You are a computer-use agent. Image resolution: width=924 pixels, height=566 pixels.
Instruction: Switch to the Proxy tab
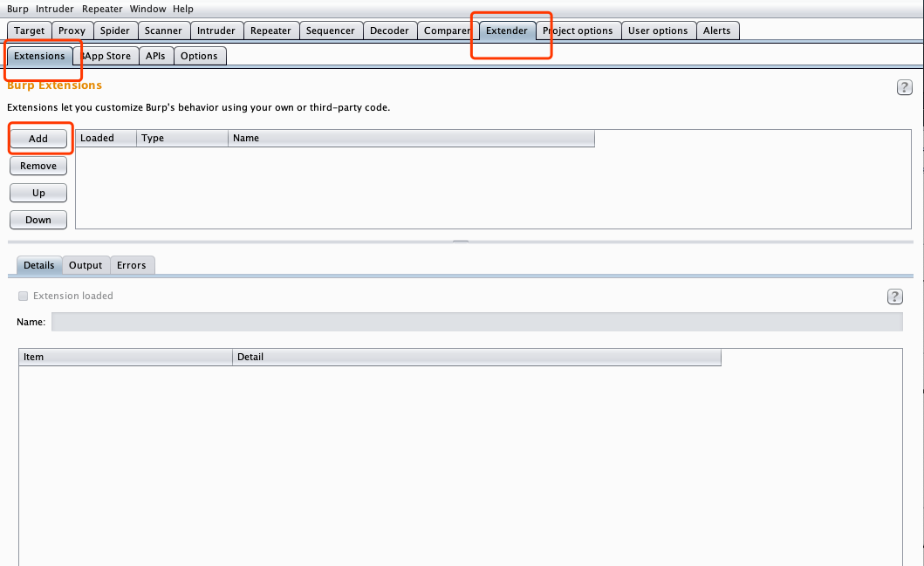[x=72, y=31]
